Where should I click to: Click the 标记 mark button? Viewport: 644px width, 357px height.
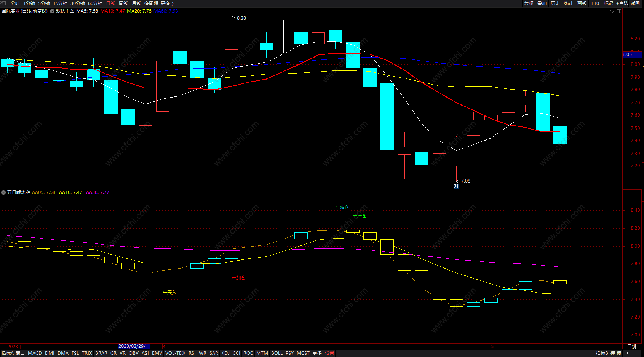pos(609,3)
